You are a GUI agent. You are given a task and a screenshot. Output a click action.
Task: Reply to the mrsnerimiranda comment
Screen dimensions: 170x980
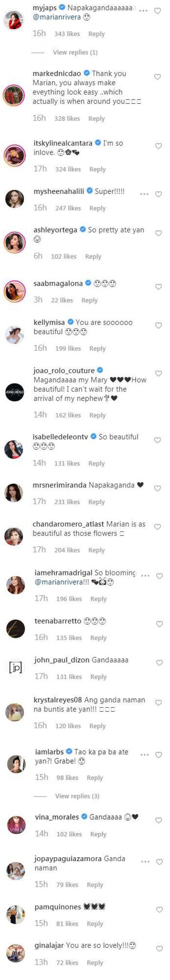point(96,502)
